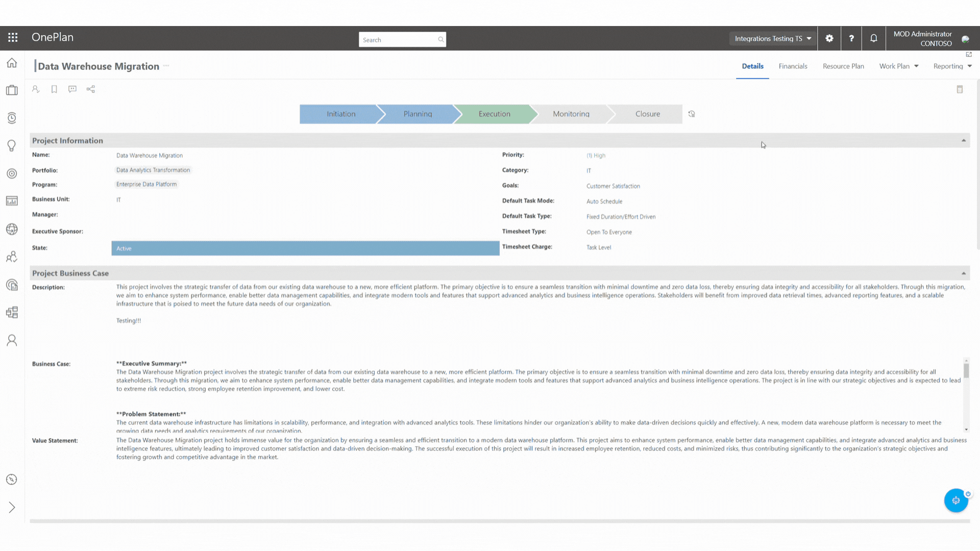Click the share icon below project title
This screenshot has height=551, width=980.
[x=91, y=89]
